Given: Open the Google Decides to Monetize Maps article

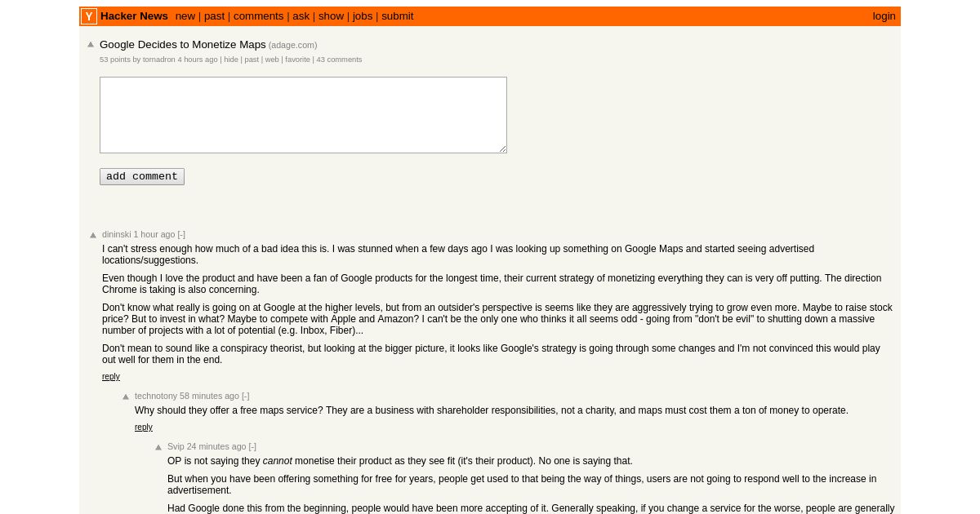Looking at the screenshot, I should 183,45.
